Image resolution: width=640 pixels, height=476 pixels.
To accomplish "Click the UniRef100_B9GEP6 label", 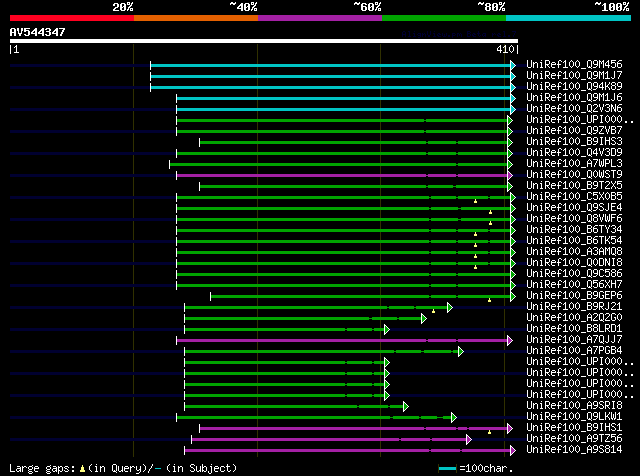I will click(574, 296).
